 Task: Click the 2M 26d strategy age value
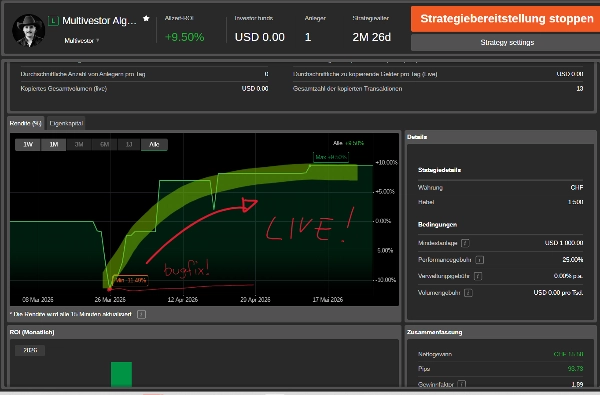(x=372, y=37)
